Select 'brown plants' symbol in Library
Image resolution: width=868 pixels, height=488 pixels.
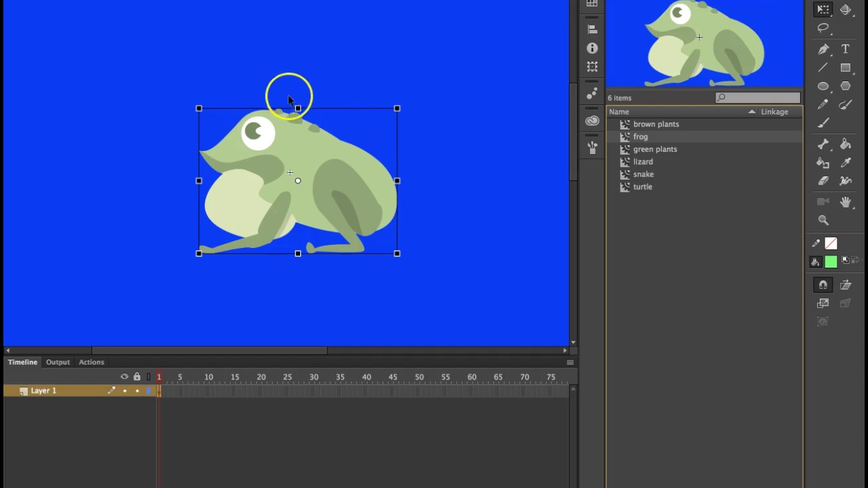coord(656,124)
